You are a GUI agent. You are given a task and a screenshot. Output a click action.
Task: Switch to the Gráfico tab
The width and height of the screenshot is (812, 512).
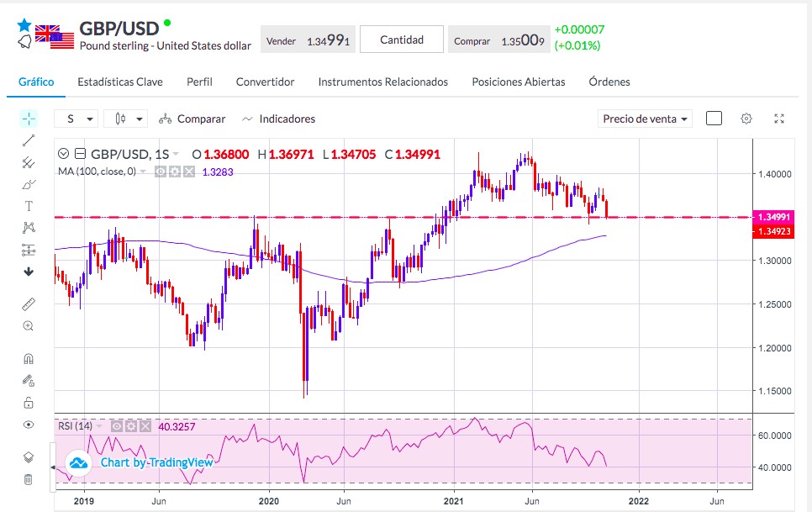36,82
